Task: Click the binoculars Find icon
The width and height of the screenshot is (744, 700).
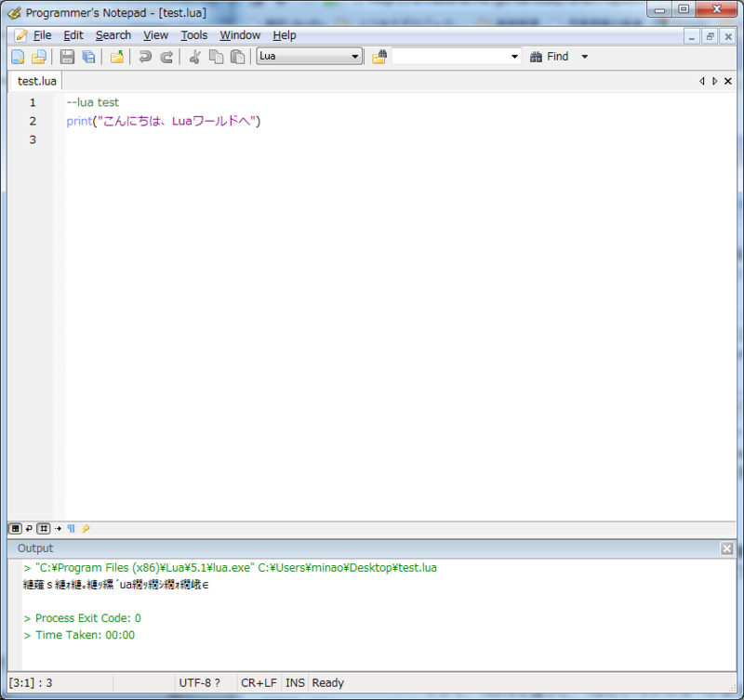Action: (537, 57)
